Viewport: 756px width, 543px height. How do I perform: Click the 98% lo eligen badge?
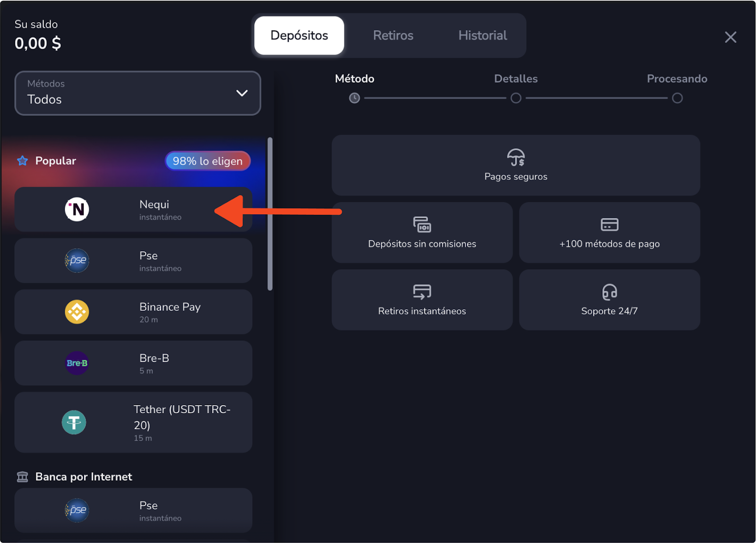207,161
